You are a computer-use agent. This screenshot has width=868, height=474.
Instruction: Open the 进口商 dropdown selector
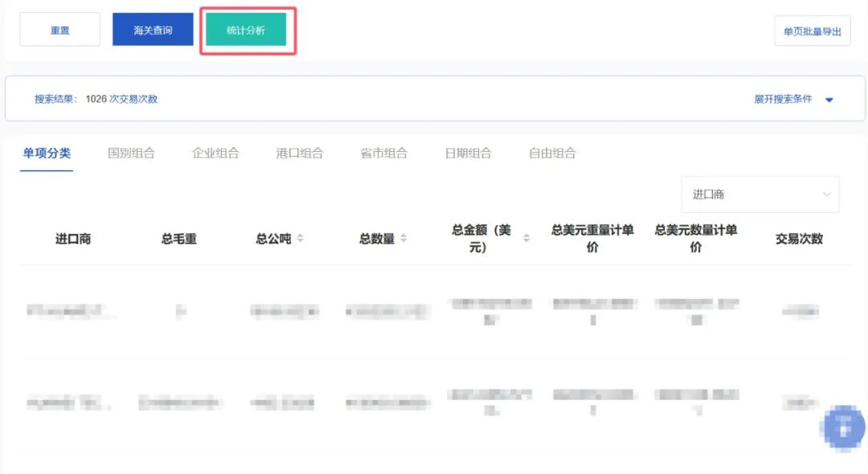[759, 194]
